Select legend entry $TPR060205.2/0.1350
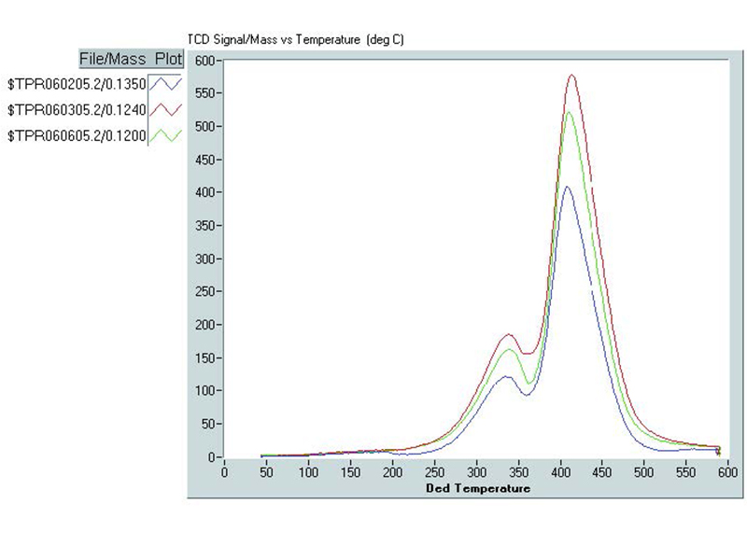 pyautogui.click(x=76, y=82)
